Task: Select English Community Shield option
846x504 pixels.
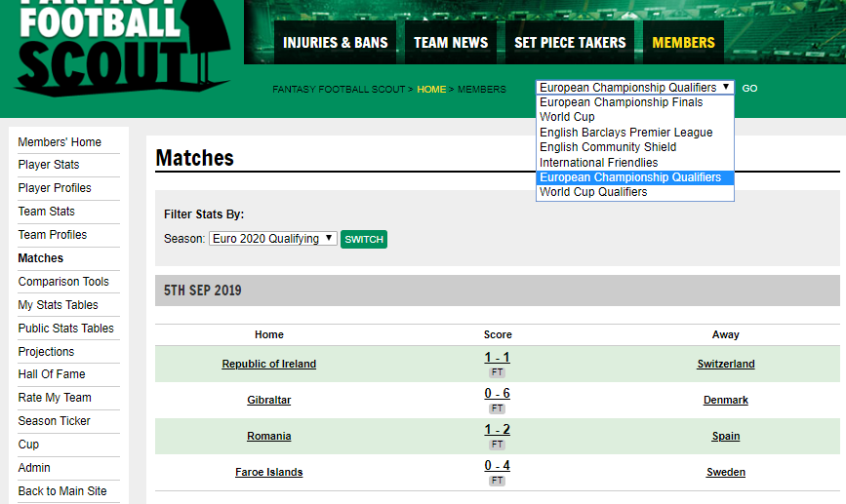Action: click(634, 147)
